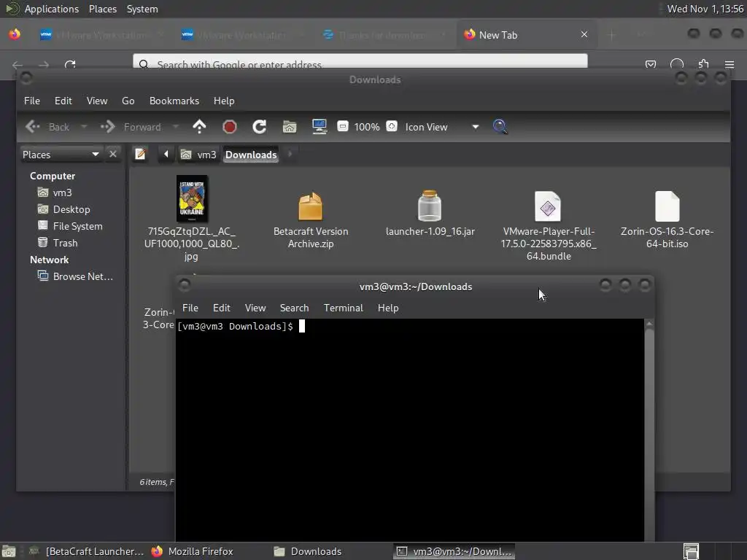This screenshot has width=747, height=560.
Task: Open Back history dropdown arrow
Action: click(x=84, y=127)
